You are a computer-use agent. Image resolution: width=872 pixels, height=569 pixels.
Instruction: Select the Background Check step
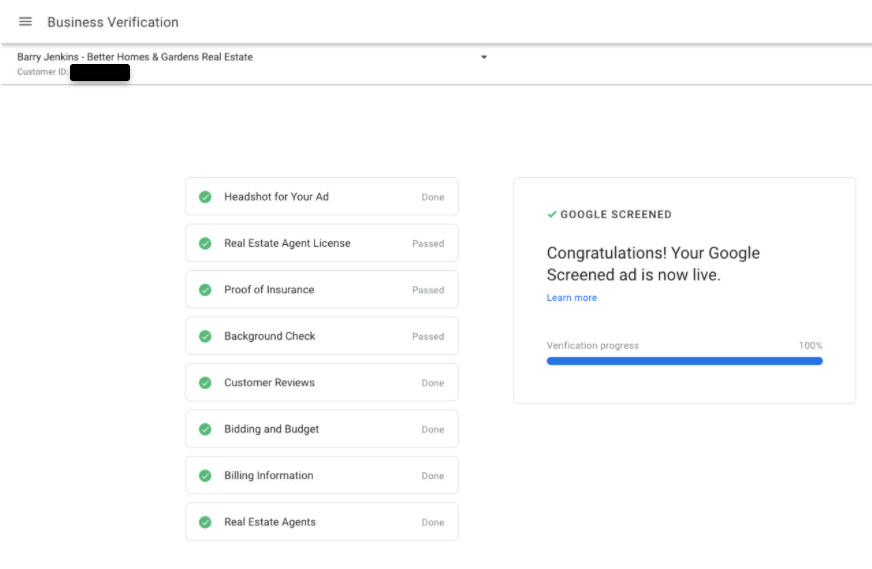click(321, 336)
